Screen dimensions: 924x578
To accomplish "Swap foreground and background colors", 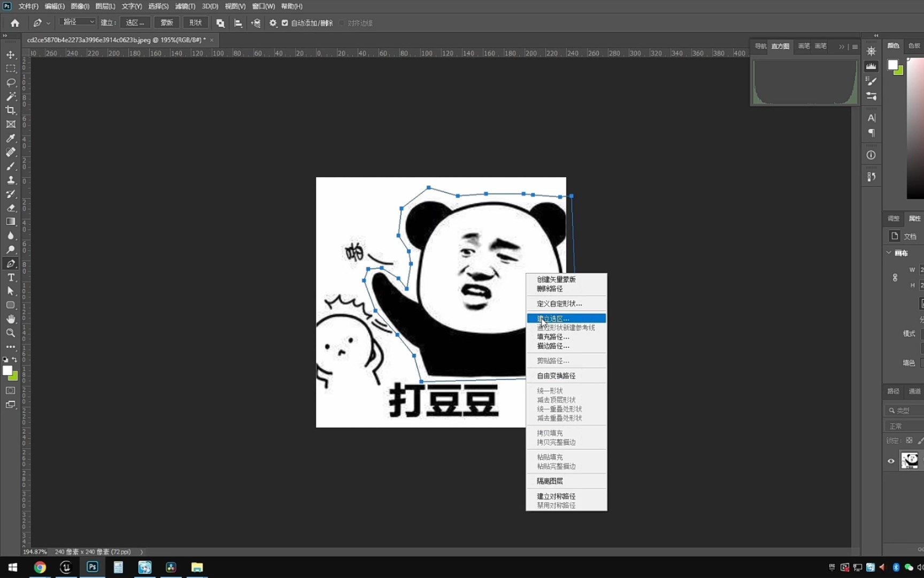I will tap(14, 360).
